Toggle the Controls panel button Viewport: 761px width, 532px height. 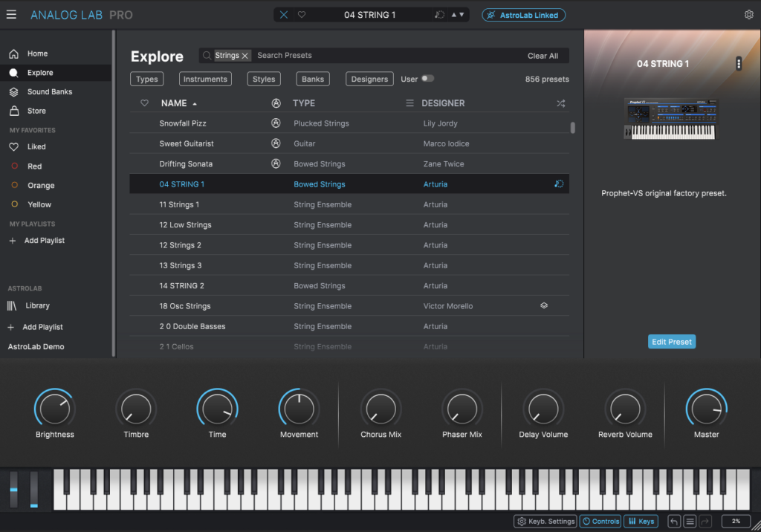click(600, 522)
